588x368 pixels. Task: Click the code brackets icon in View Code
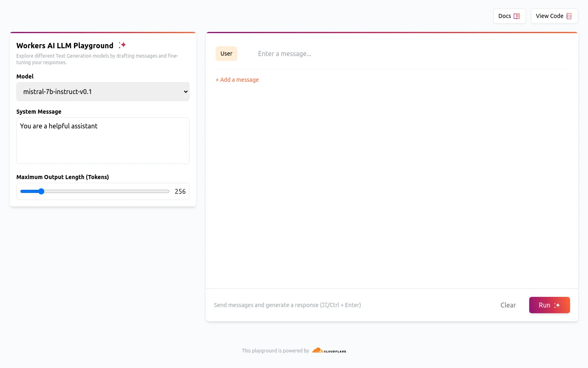tap(569, 16)
